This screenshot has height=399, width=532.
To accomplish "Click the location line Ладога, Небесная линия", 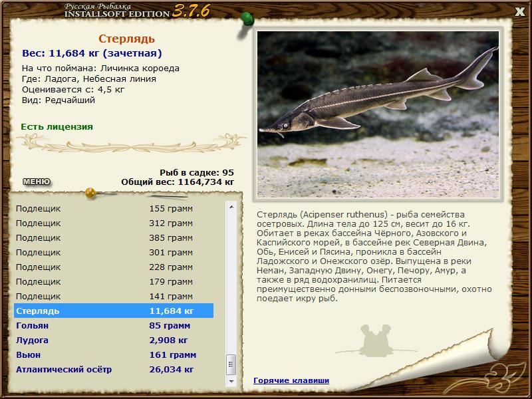I will coord(89,79).
